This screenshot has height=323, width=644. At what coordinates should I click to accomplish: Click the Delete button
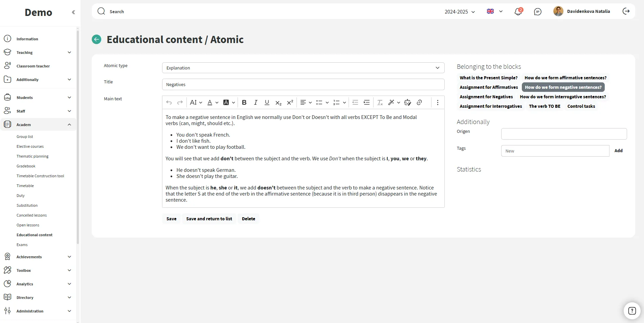pos(248,219)
